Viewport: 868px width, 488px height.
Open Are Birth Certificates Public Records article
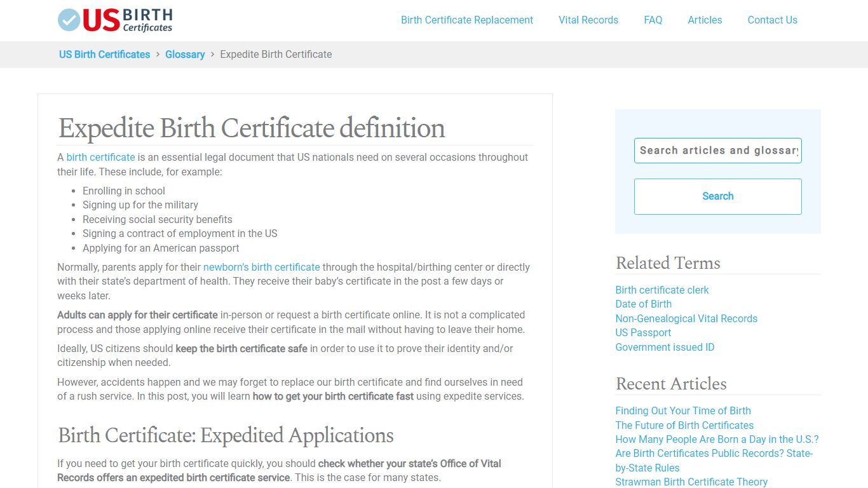pyautogui.click(x=714, y=461)
